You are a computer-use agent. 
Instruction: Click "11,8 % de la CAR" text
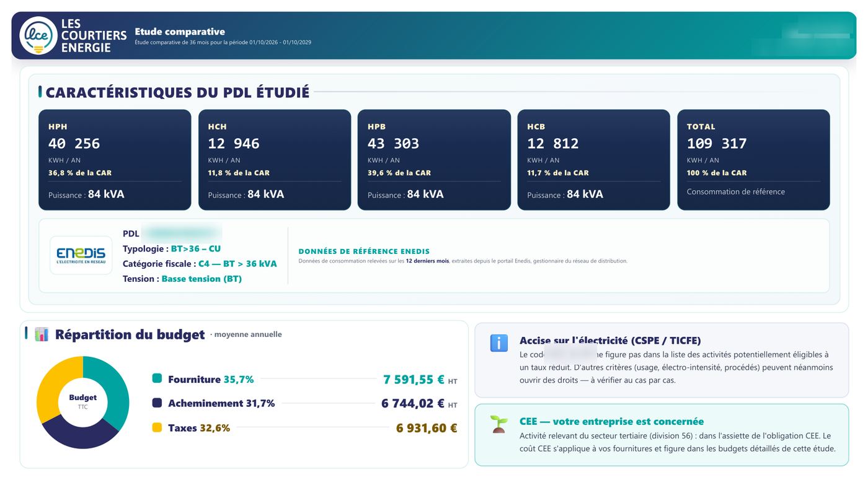239,173
